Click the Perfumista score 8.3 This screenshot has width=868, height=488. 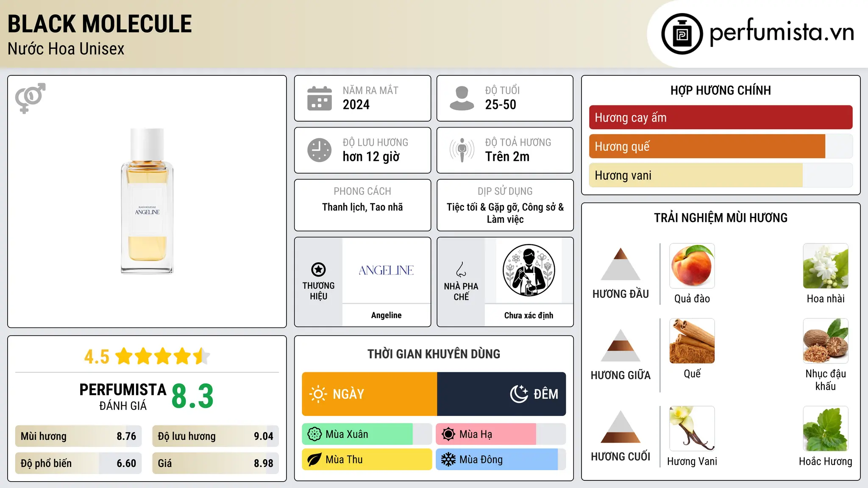click(x=192, y=396)
